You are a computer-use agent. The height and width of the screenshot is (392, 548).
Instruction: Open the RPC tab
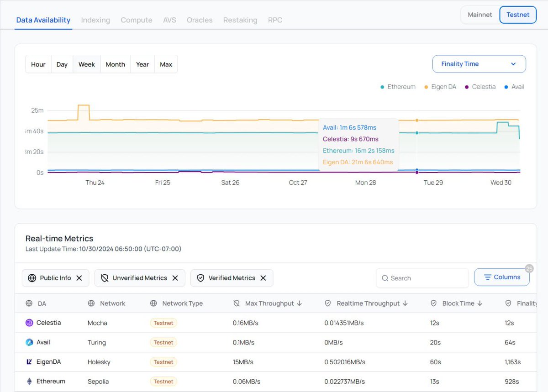pyautogui.click(x=275, y=20)
